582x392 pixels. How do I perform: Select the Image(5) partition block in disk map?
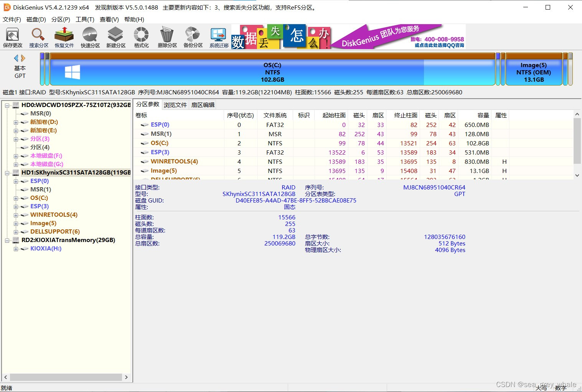pos(534,69)
